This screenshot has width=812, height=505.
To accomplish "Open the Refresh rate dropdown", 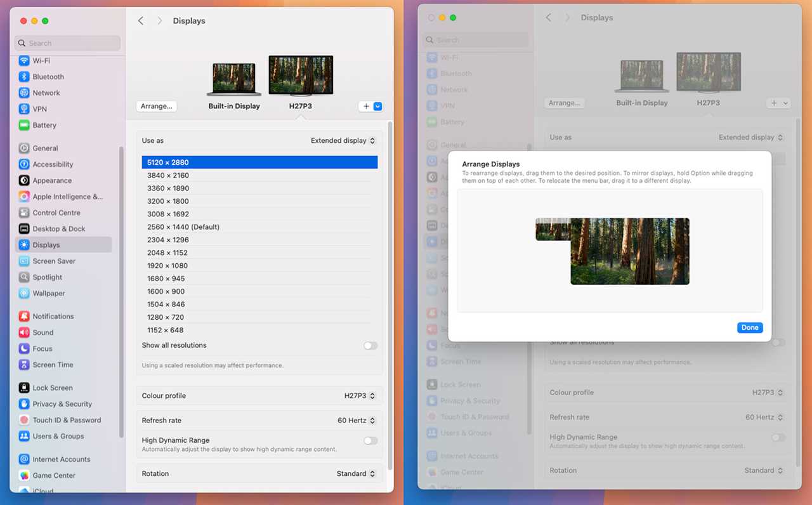I will (356, 420).
